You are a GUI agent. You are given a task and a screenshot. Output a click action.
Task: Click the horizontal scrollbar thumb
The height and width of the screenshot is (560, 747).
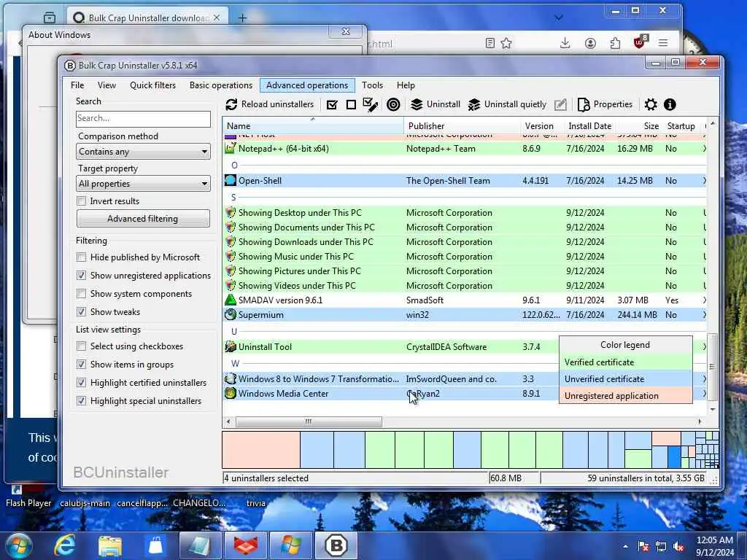click(x=309, y=421)
